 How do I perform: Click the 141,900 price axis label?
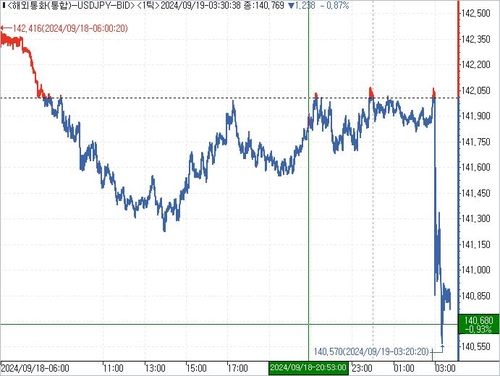tap(476, 116)
